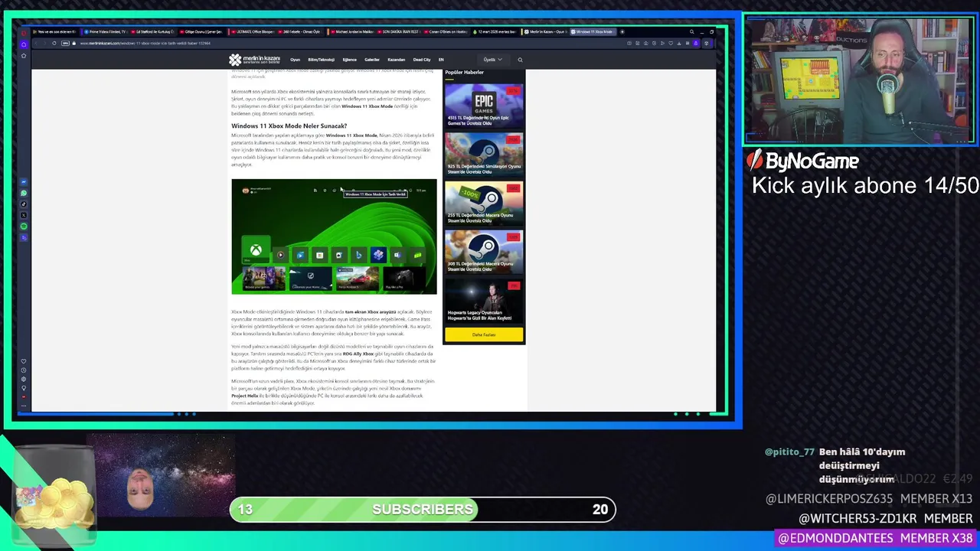Click the Merlin'in Kazanı site logo
Screen dimensions: 980x551
point(254,60)
